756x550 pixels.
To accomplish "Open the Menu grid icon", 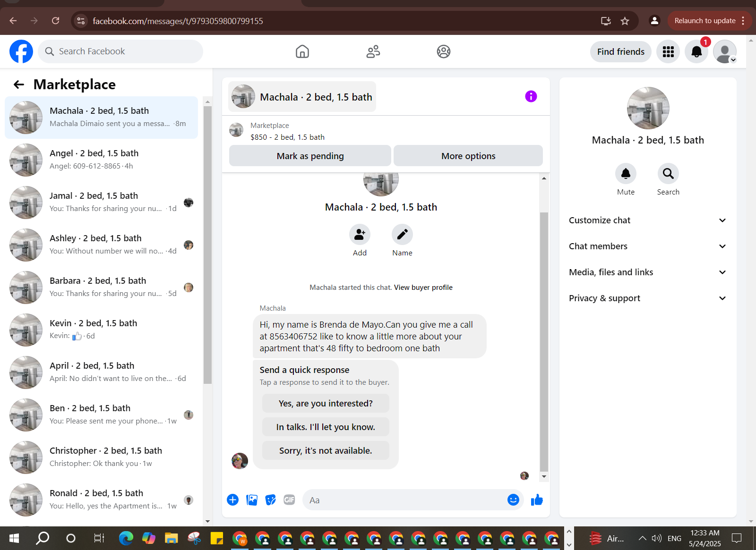I will tap(668, 51).
